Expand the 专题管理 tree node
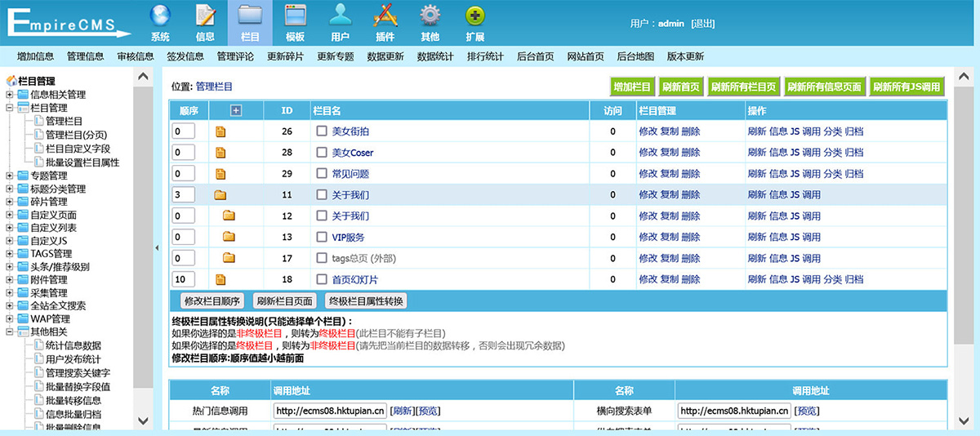The width and height of the screenshot is (980, 436). pyautogui.click(x=10, y=176)
